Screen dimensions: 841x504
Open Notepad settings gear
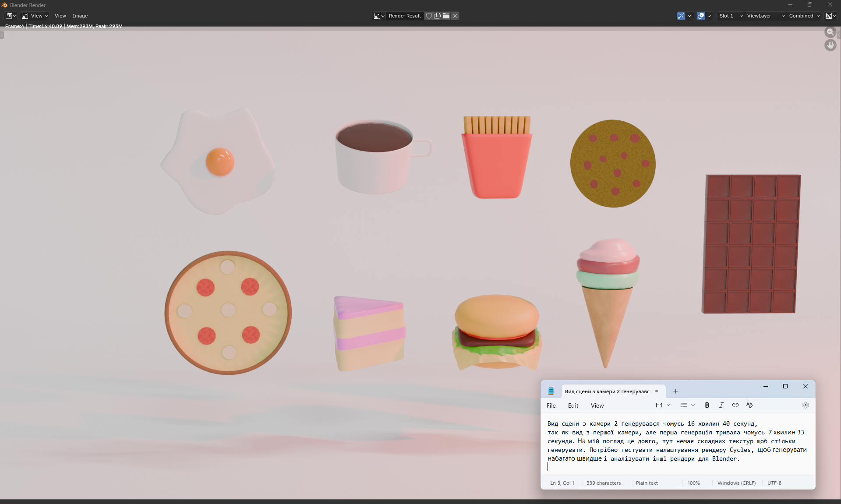coord(805,405)
